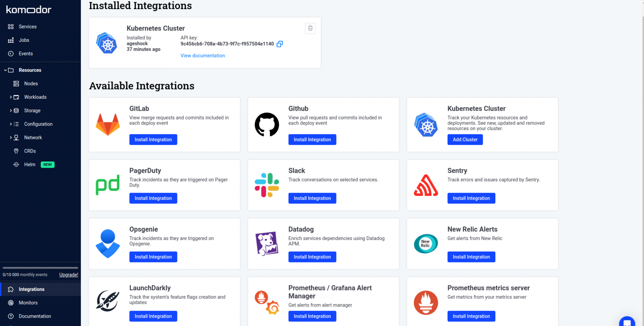Click the GitLab fox logo
Screen dimensions: 644x326
pos(108,125)
